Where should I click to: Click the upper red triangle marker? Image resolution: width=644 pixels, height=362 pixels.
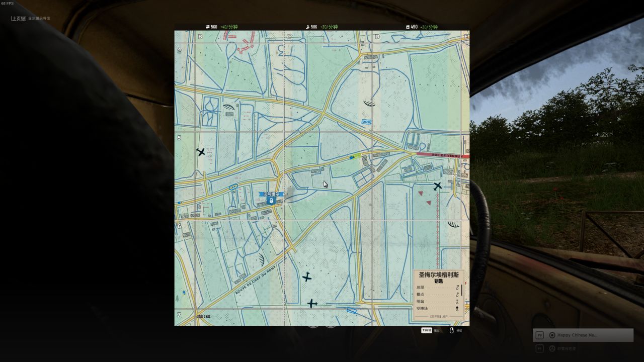click(x=421, y=193)
